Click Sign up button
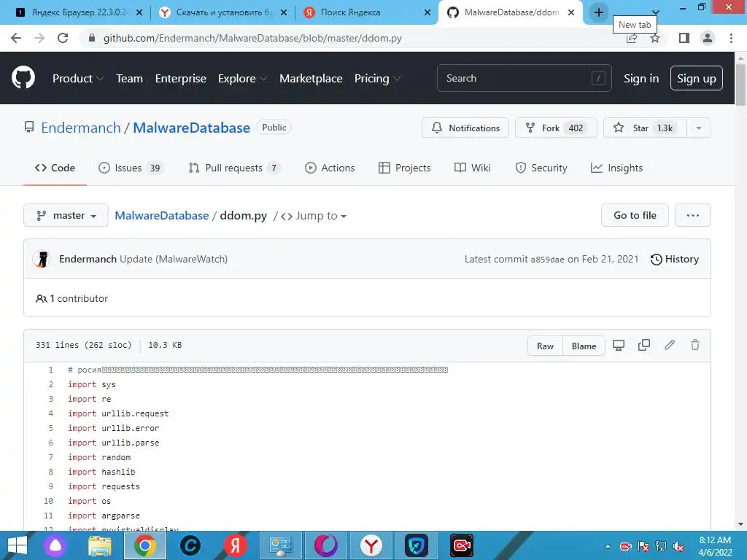 pyautogui.click(x=697, y=78)
